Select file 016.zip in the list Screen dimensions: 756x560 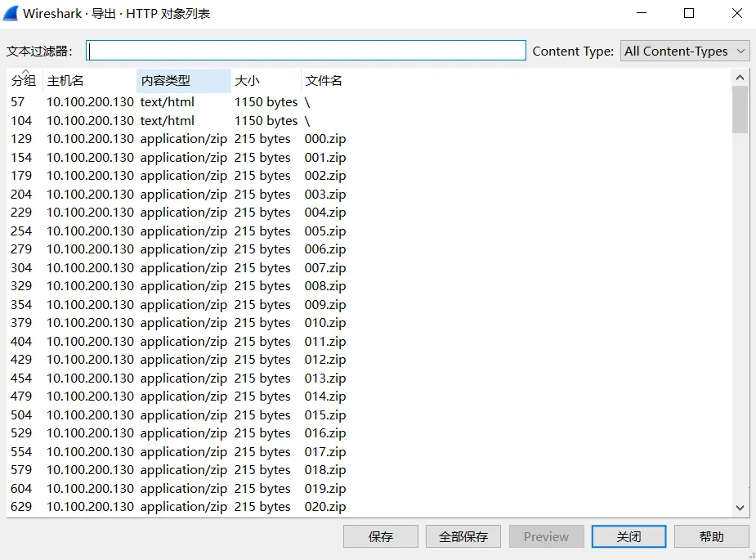pos(325,433)
